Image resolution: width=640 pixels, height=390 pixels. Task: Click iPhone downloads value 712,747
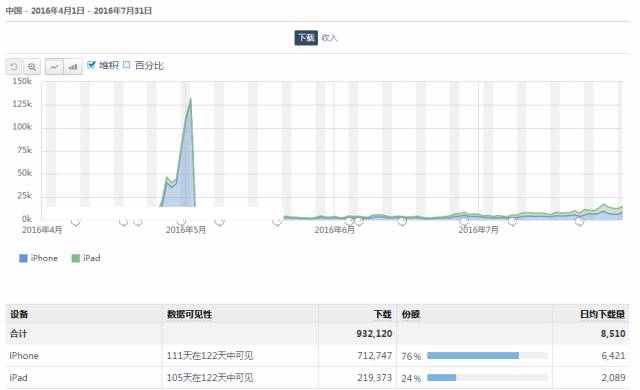pyautogui.click(x=375, y=356)
